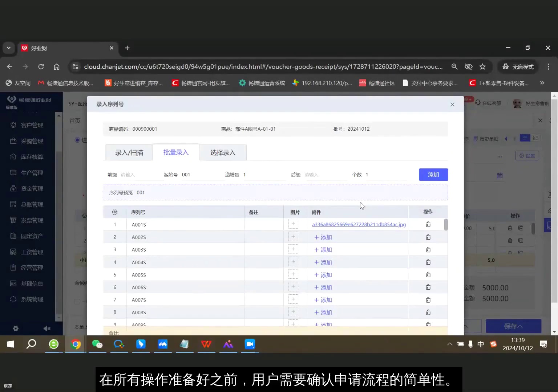Open the 系统管理 sidebar module
The height and width of the screenshot is (392, 558).
(x=31, y=299)
